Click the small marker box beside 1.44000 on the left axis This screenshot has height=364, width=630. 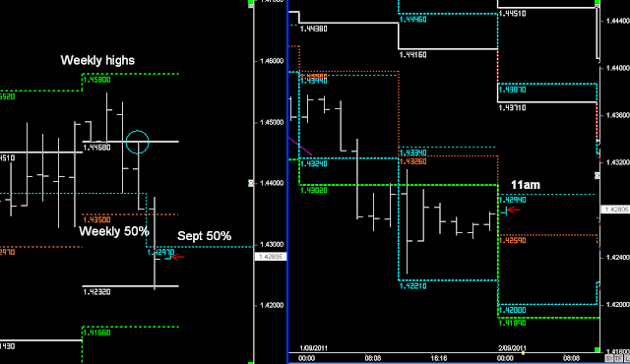coord(251,183)
